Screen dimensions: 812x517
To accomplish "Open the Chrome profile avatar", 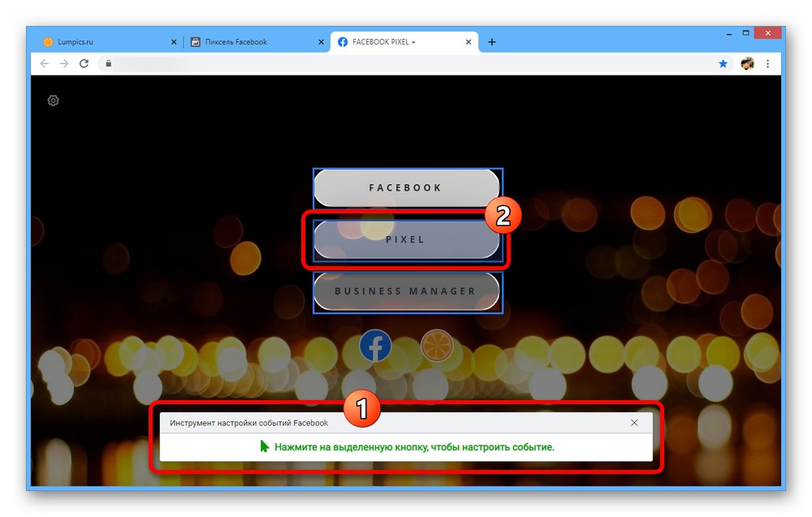I will (x=747, y=63).
